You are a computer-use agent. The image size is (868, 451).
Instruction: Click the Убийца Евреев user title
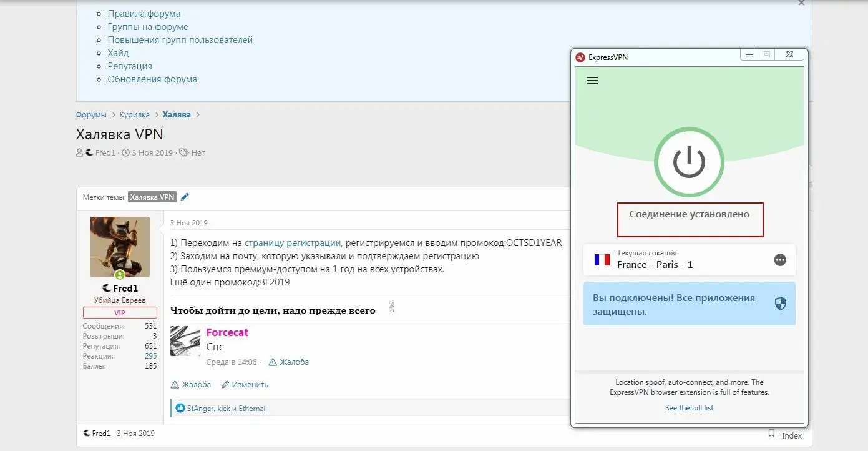120,300
